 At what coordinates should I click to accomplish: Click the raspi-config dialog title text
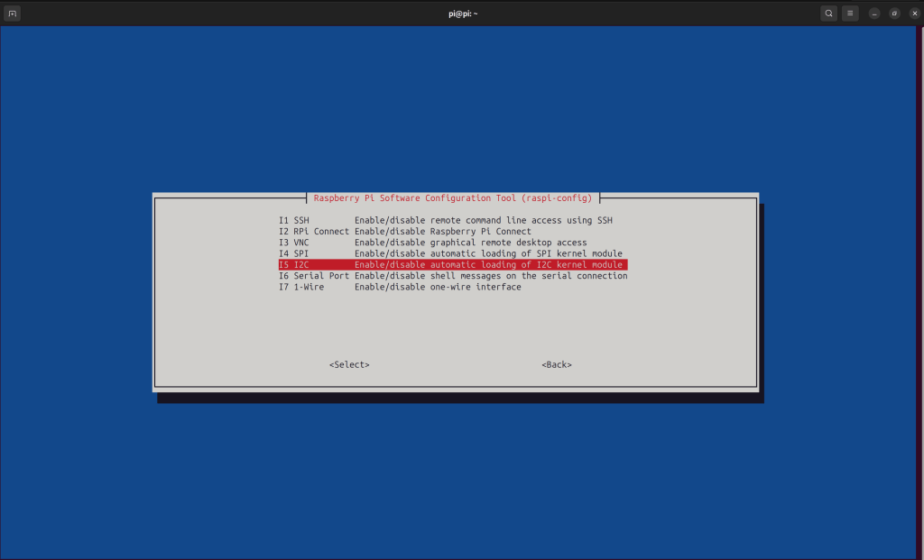(x=453, y=197)
